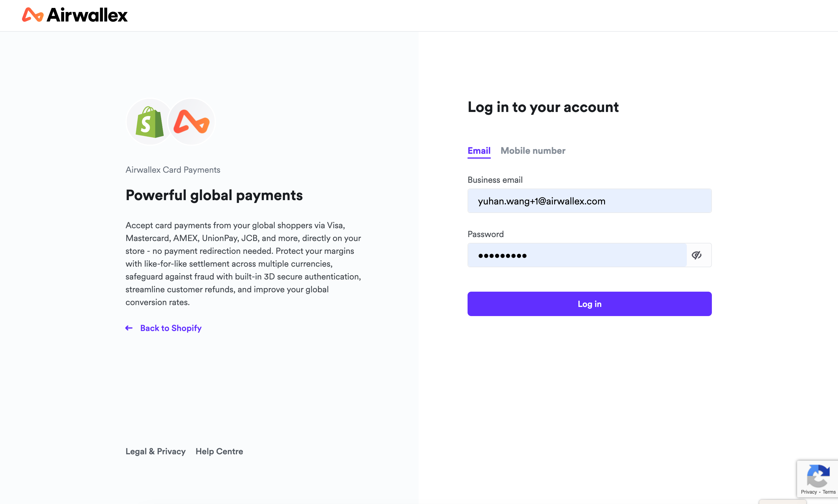Click the Shopify bag icon
Viewport: 838px width, 504px height.
tap(149, 121)
